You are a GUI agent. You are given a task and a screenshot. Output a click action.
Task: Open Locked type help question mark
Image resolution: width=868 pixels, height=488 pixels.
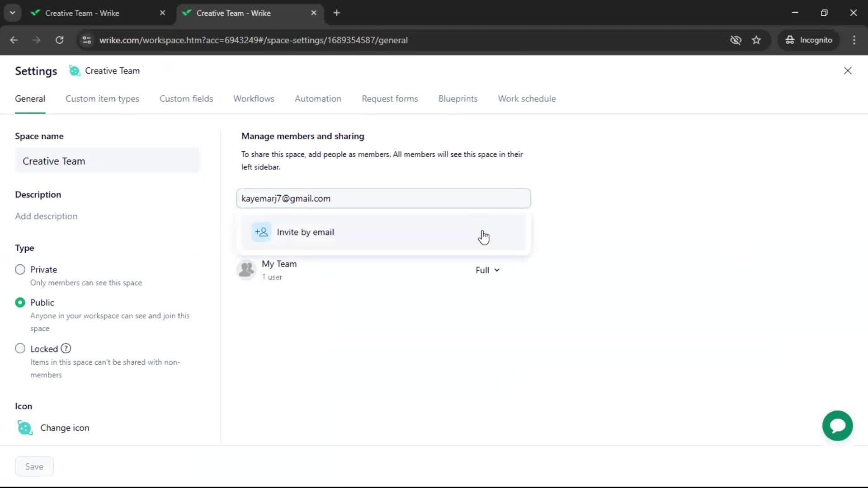point(66,348)
